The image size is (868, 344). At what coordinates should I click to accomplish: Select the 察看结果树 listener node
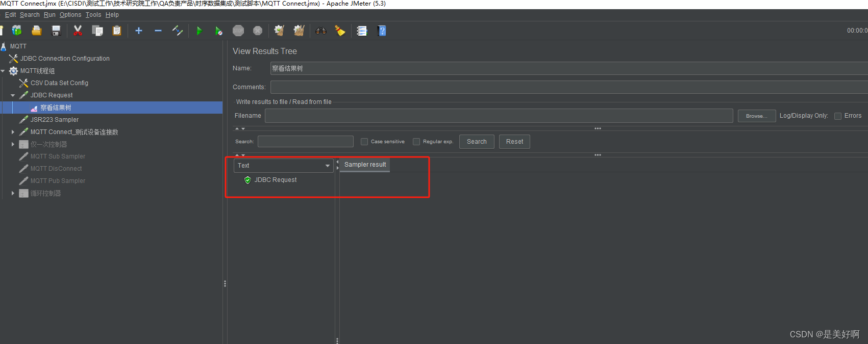tap(56, 108)
